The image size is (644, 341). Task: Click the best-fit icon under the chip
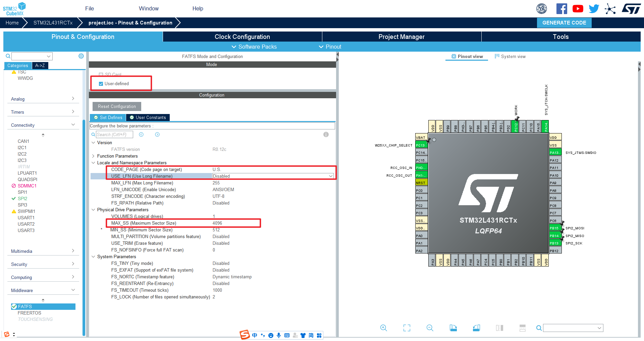point(407,328)
